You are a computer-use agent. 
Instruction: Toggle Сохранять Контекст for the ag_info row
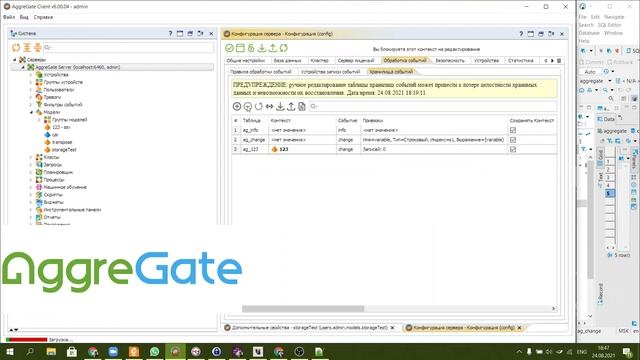513,130
